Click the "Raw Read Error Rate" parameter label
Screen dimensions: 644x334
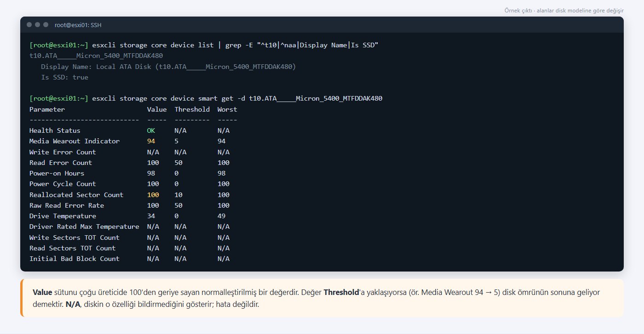click(67, 205)
